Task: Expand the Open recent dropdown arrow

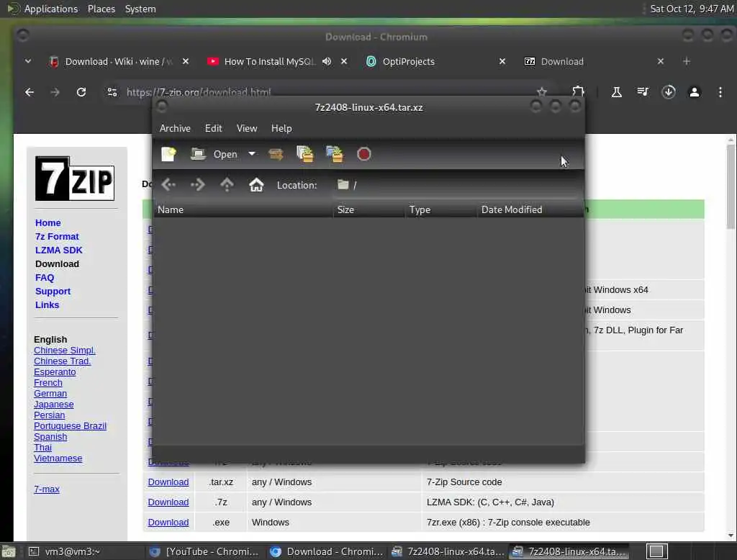Action: (x=252, y=154)
